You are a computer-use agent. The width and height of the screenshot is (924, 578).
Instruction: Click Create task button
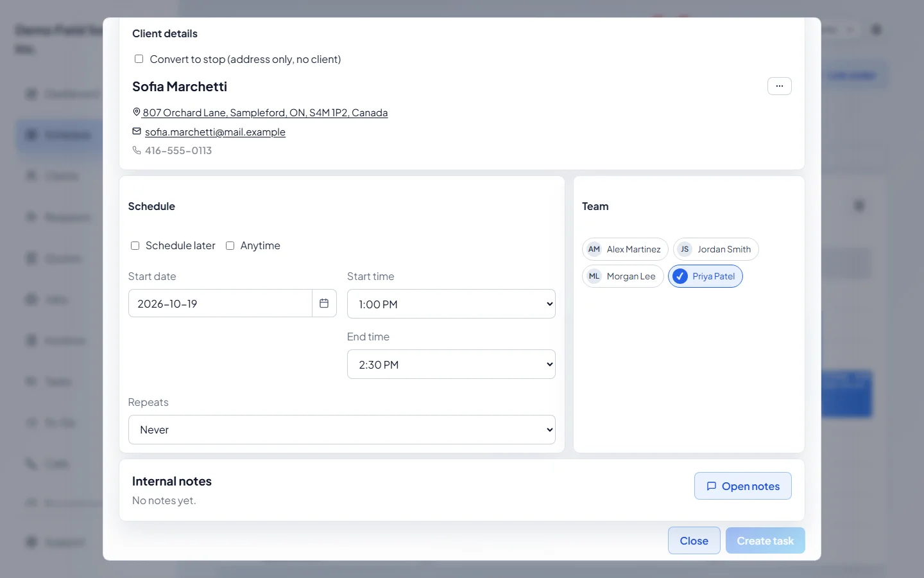[x=765, y=541]
